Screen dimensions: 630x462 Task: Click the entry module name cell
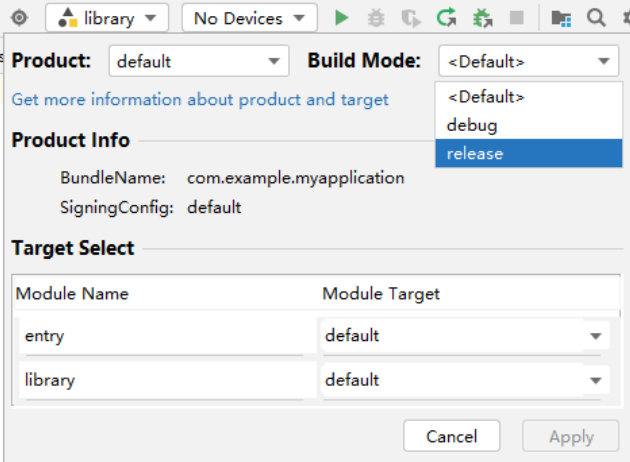pos(160,336)
